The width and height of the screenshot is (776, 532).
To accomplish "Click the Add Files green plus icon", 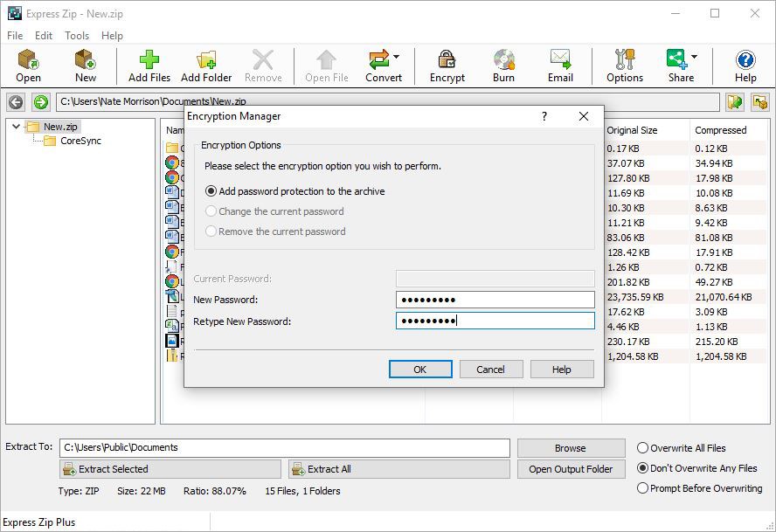I will [x=149, y=60].
